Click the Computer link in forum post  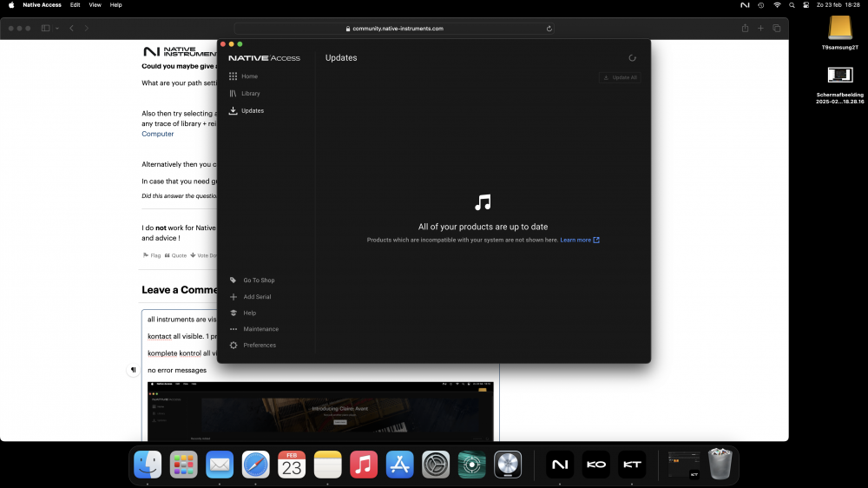(158, 134)
